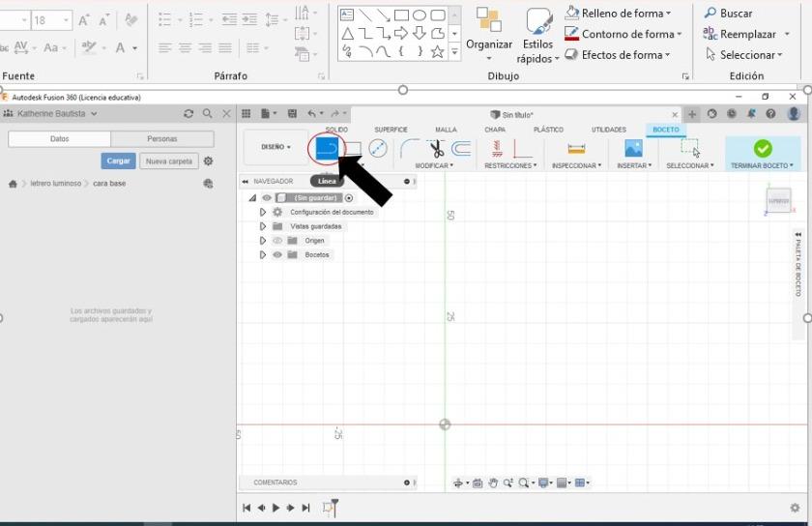Activate the root component radio button
The image size is (812, 526).
[x=349, y=198]
